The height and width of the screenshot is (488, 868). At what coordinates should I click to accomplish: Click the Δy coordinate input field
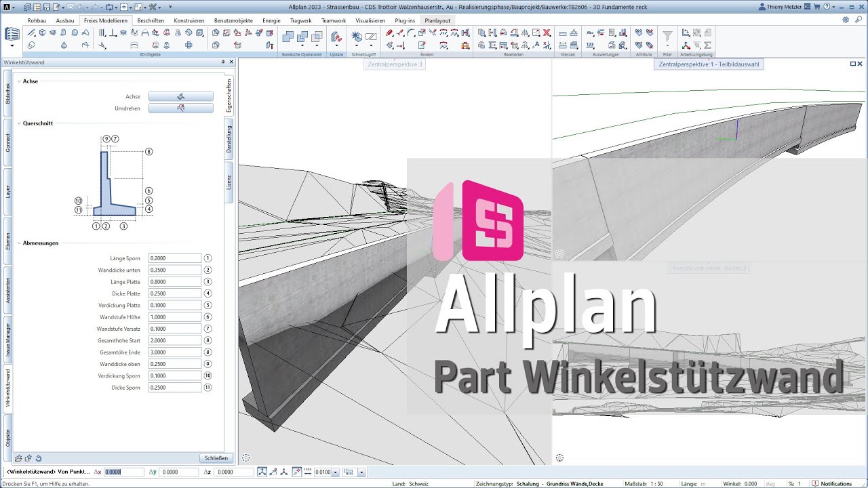(x=178, y=472)
